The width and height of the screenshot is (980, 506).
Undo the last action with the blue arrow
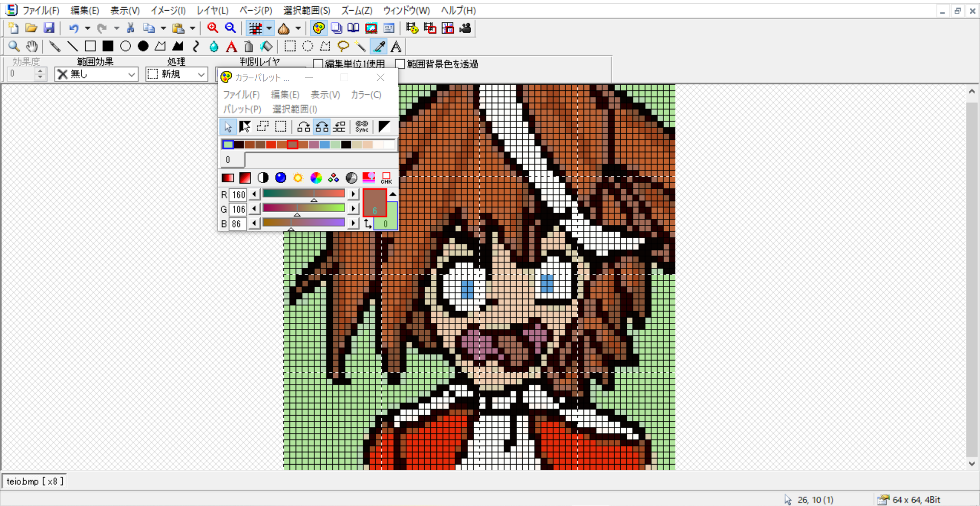(74, 28)
